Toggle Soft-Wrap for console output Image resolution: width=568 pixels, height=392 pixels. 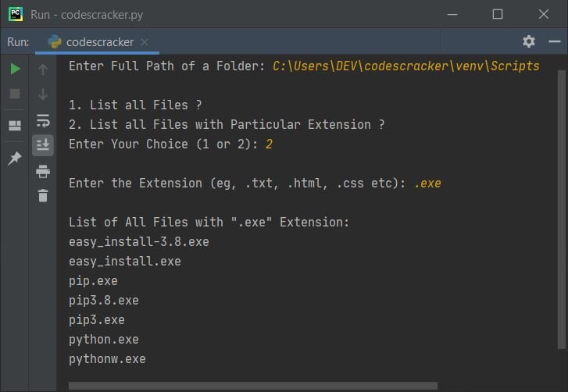pos(43,120)
